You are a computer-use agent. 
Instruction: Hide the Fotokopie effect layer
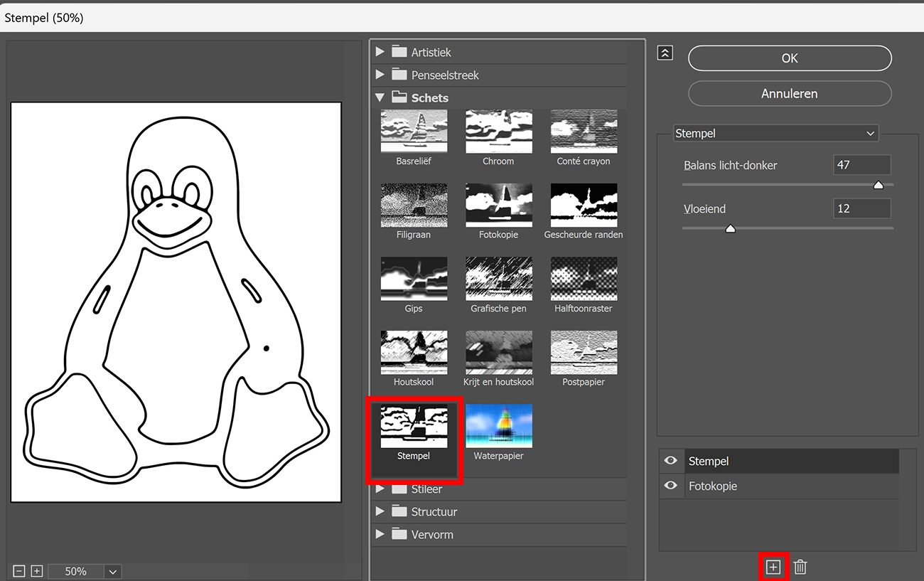point(670,486)
